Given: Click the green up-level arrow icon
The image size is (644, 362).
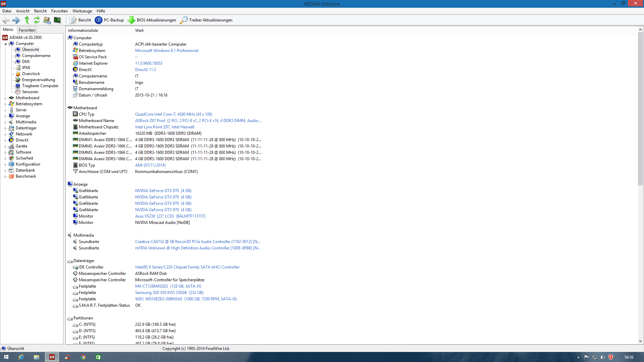Looking at the screenshot, I should pyautogui.click(x=27, y=20).
